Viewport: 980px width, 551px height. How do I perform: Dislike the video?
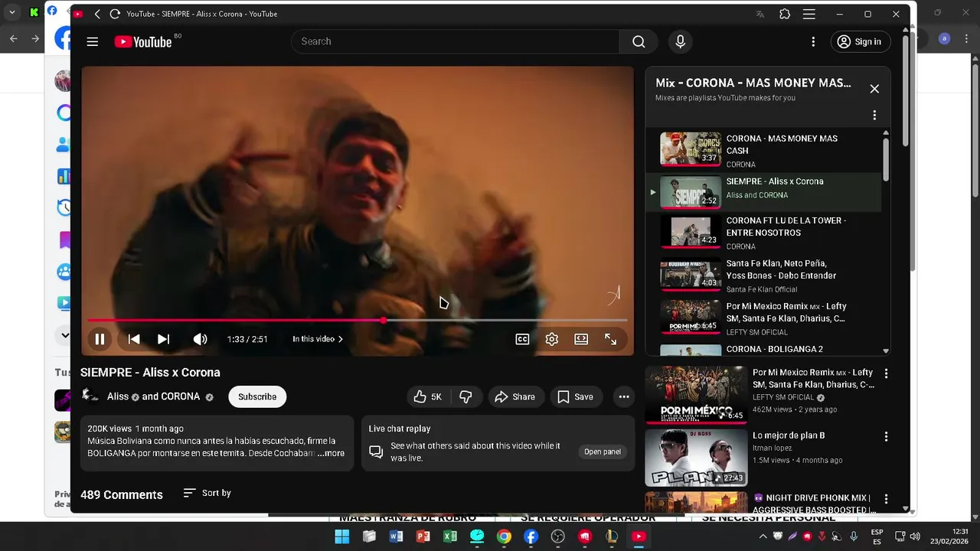tap(465, 396)
